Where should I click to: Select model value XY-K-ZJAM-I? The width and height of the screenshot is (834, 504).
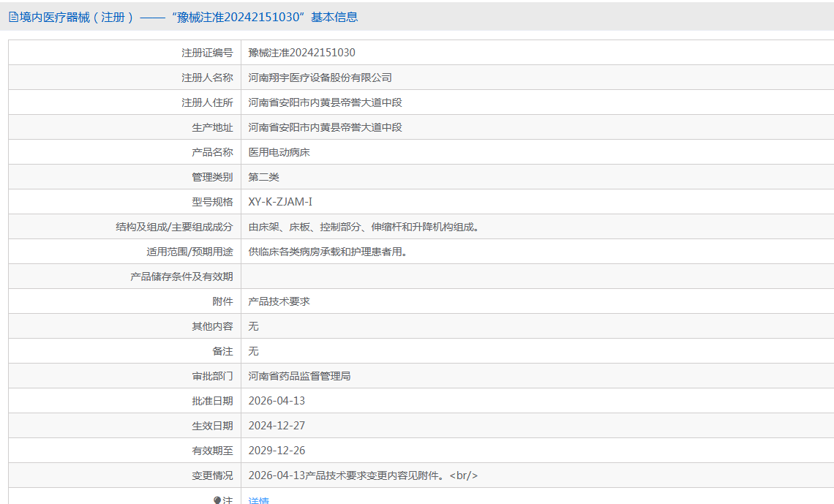280,202
